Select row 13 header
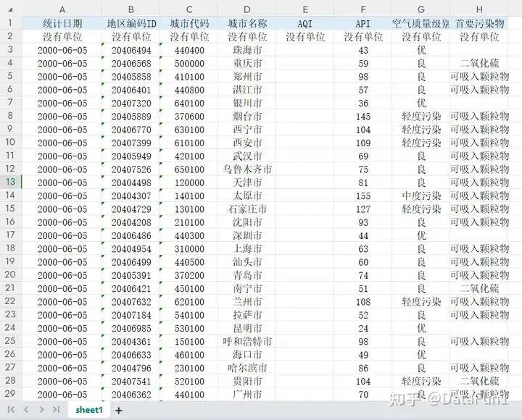Image resolution: width=522 pixels, height=420 pixels. [x=10, y=182]
